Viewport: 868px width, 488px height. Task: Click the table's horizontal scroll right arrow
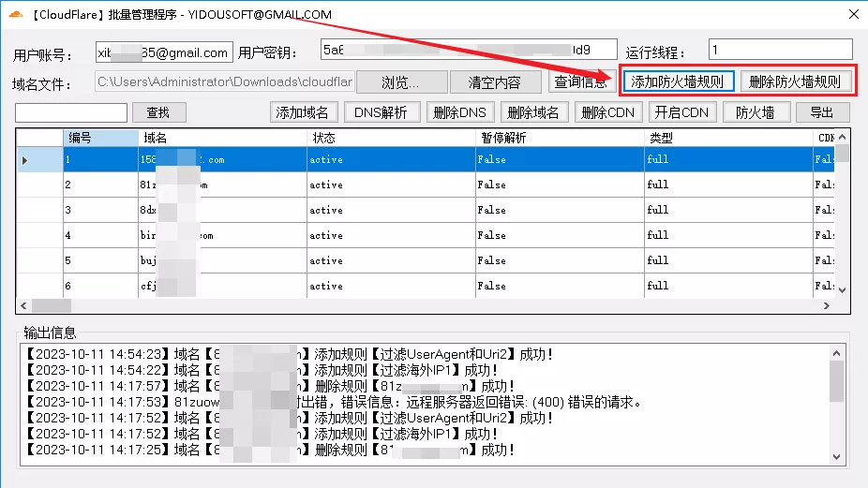point(827,305)
